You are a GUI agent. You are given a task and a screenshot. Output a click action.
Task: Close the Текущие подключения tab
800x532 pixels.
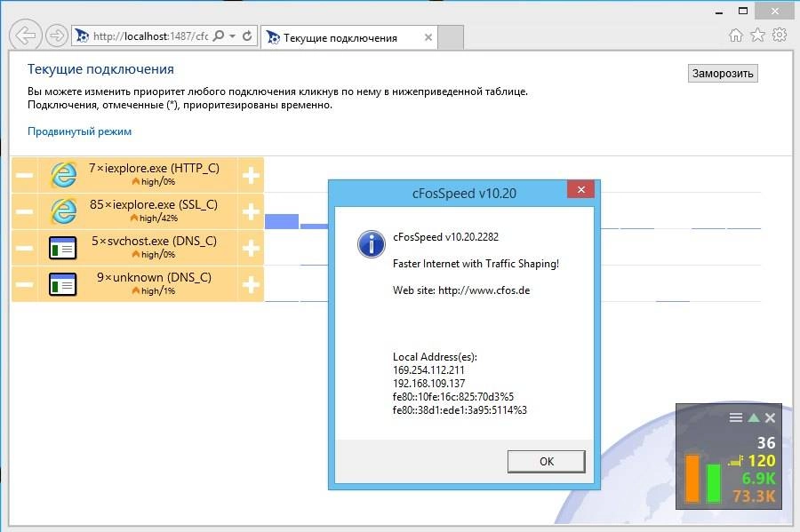pos(428,37)
